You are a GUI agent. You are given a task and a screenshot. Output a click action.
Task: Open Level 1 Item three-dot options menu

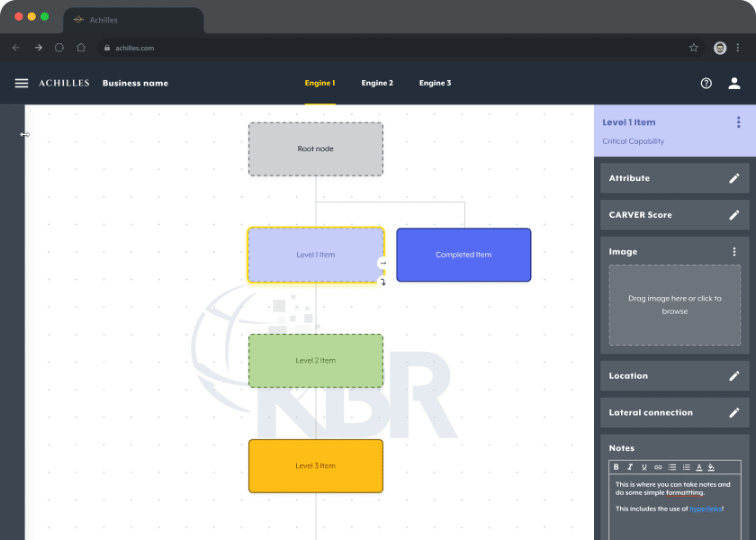(739, 122)
